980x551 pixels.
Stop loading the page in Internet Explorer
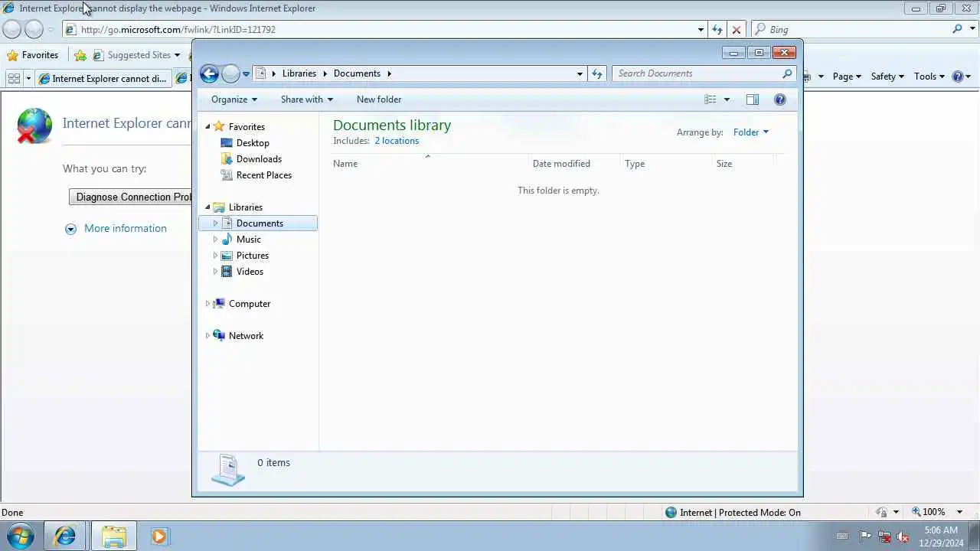coord(737,29)
